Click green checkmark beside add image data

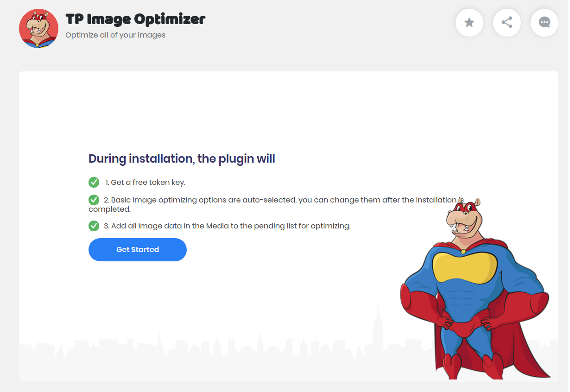(94, 226)
